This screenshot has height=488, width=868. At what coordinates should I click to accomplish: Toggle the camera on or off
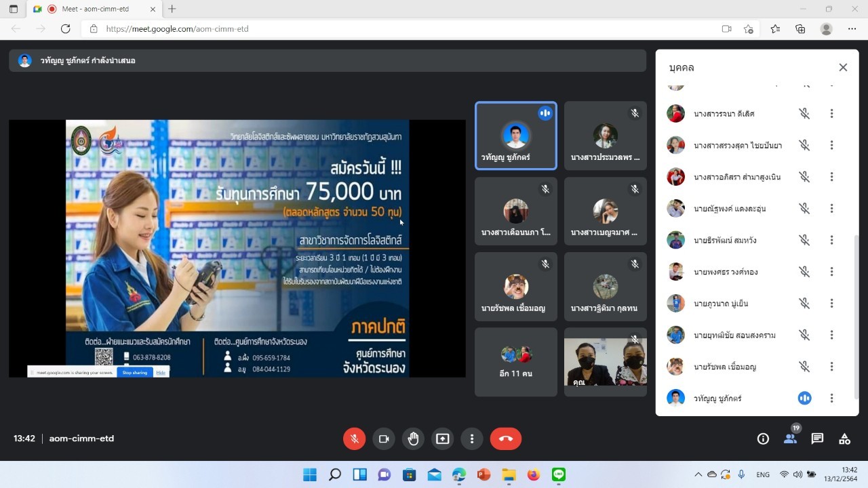(x=383, y=439)
